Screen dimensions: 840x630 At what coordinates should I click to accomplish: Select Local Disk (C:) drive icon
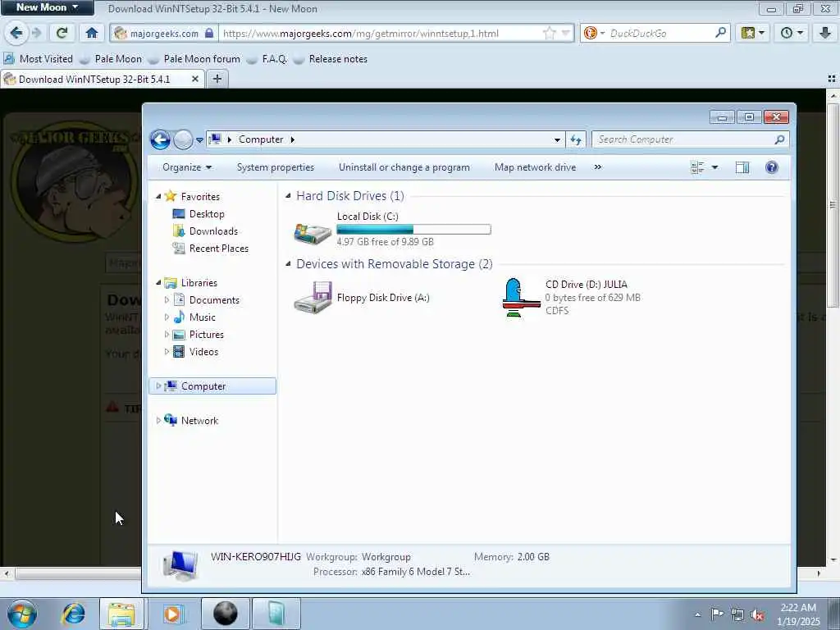(313, 232)
